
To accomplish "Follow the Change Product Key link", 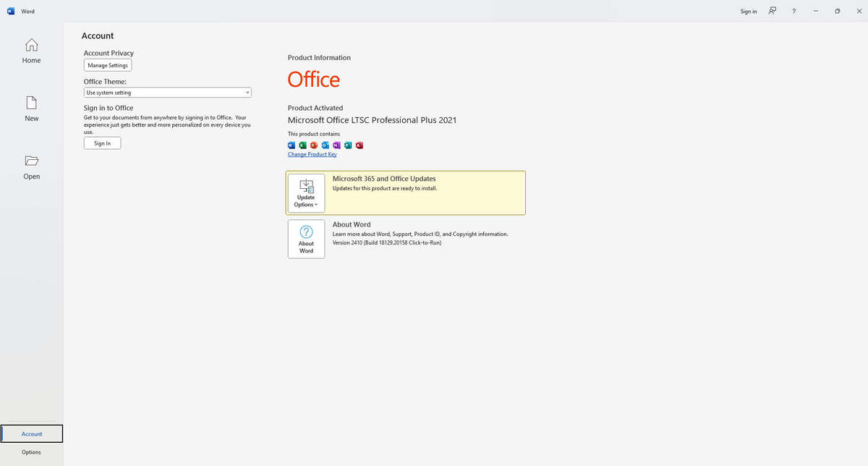I will (x=312, y=154).
